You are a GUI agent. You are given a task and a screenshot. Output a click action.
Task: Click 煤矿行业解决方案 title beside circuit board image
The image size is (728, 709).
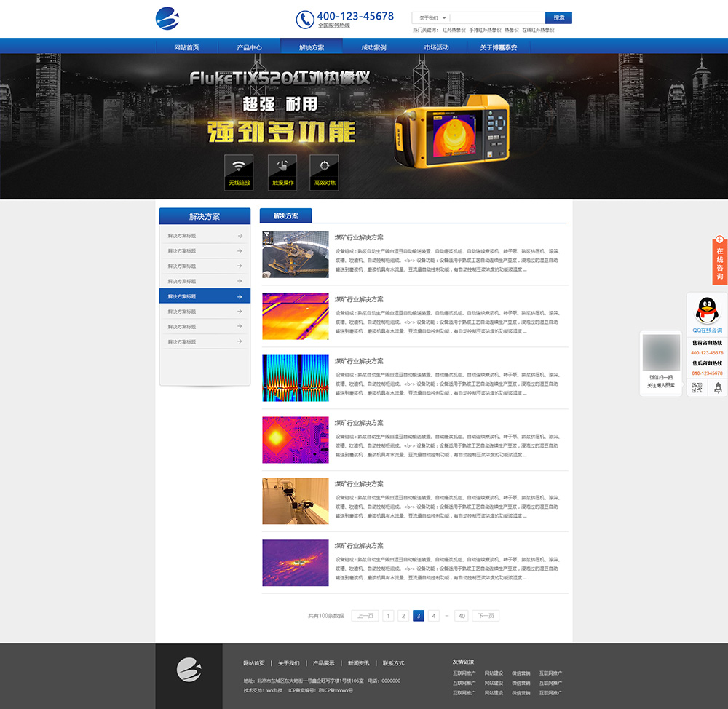[x=359, y=422]
